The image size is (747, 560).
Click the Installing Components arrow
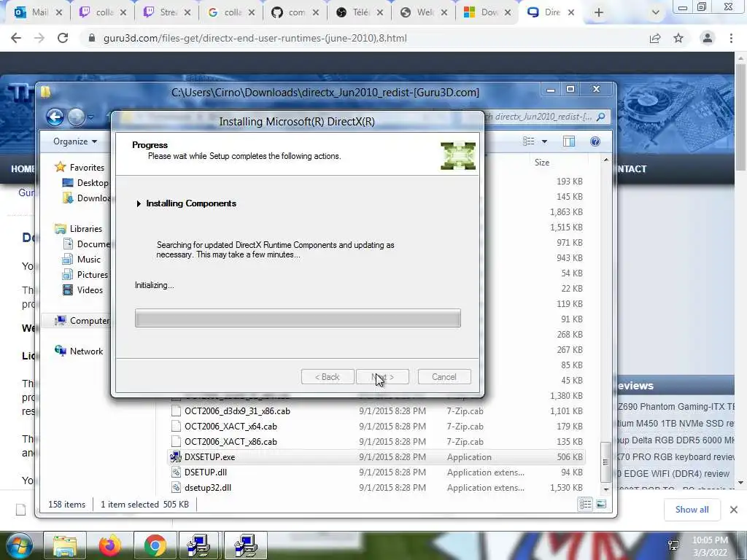click(x=138, y=203)
